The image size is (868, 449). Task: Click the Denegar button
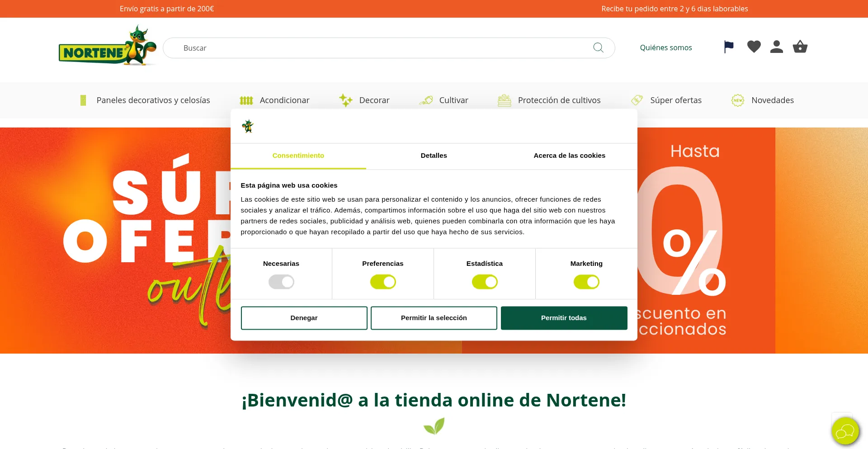[x=304, y=318]
